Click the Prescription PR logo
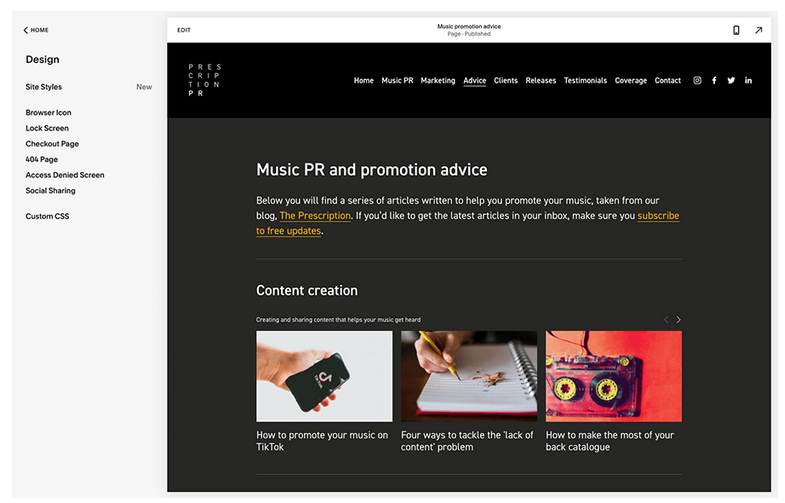The height and width of the screenshot is (503, 785). (204, 80)
